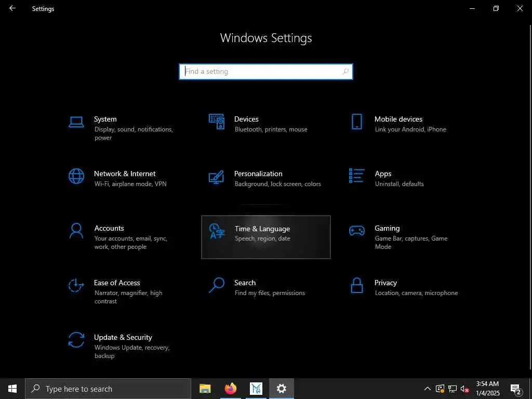Click 'Find my files, permissions' text
Viewport: 532px width, 399px height.
tap(270, 293)
